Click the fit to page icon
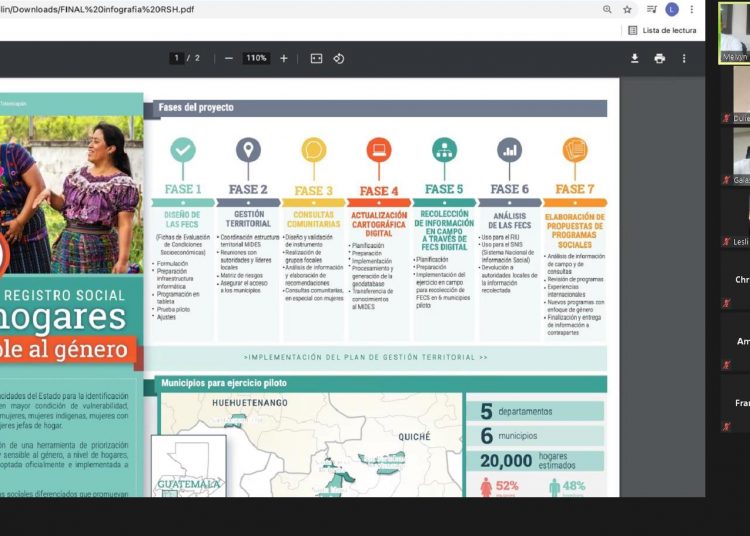 [x=316, y=59]
